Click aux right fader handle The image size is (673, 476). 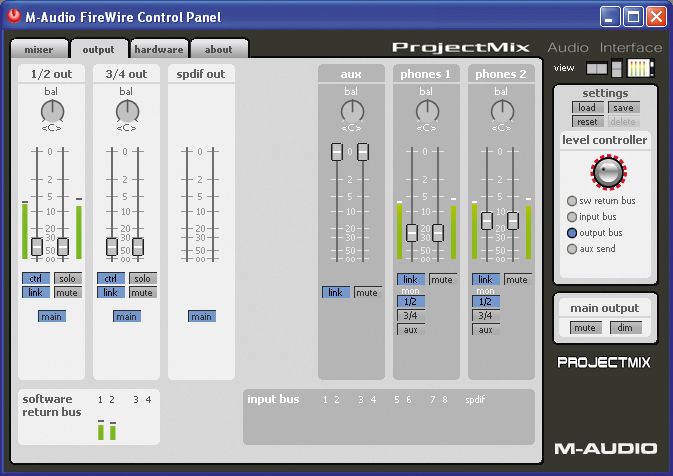[x=363, y=152]
